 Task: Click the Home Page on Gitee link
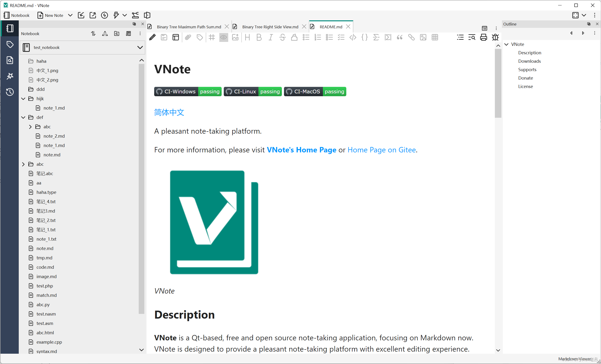pos(381,150)
